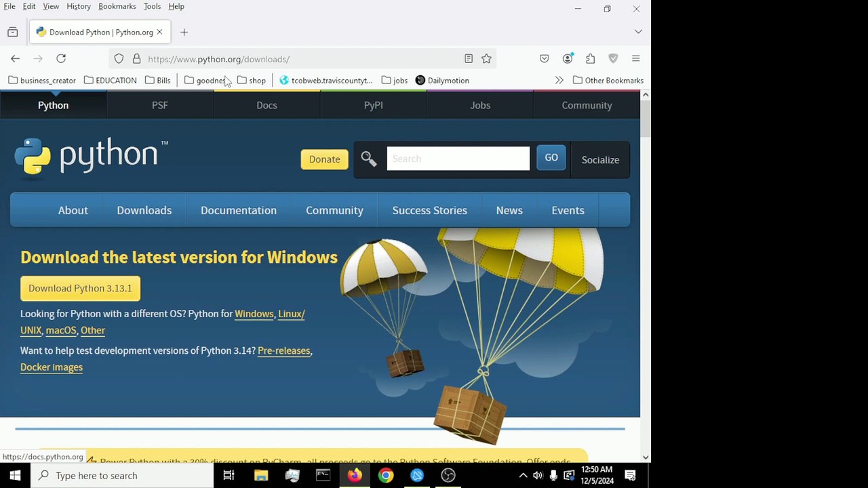Screen dimensions: 868x488
Task: Select the Docs top navigation tab
Action: [267, 105]
